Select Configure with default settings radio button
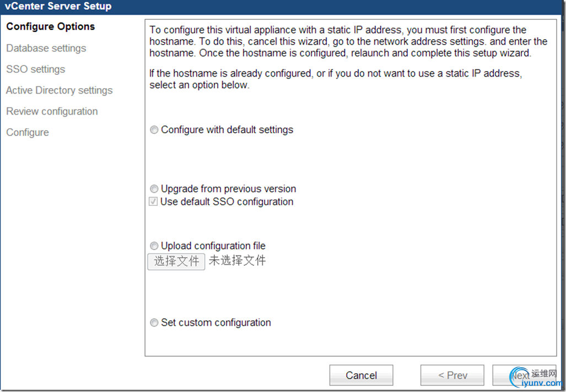Screen dimensions: 566x392 (x=154, y=130)
